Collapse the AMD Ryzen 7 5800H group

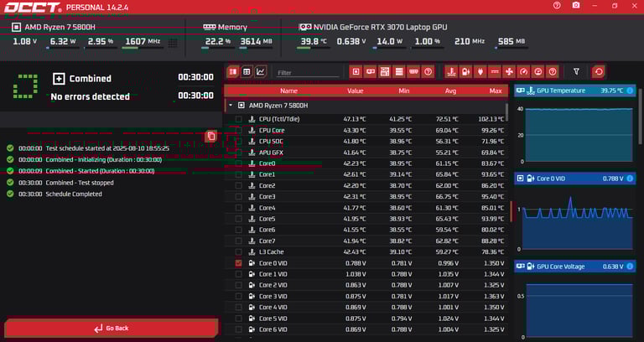(x=231, y=106)
